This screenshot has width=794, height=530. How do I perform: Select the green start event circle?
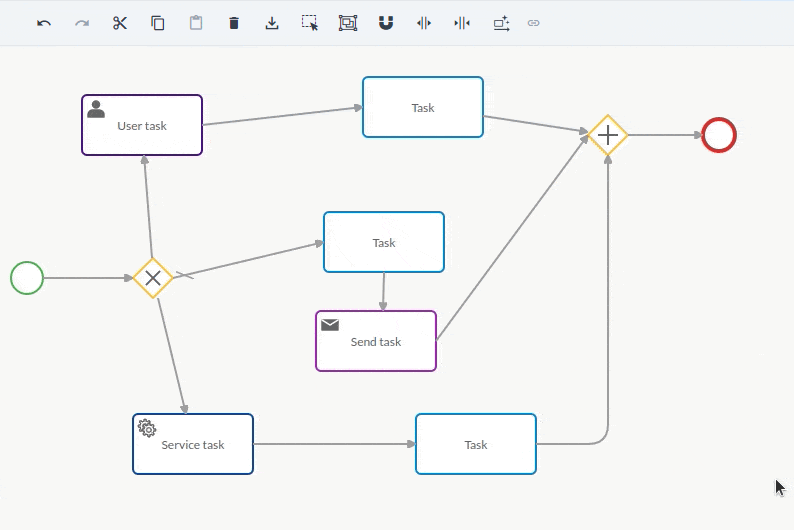(27, 278)
